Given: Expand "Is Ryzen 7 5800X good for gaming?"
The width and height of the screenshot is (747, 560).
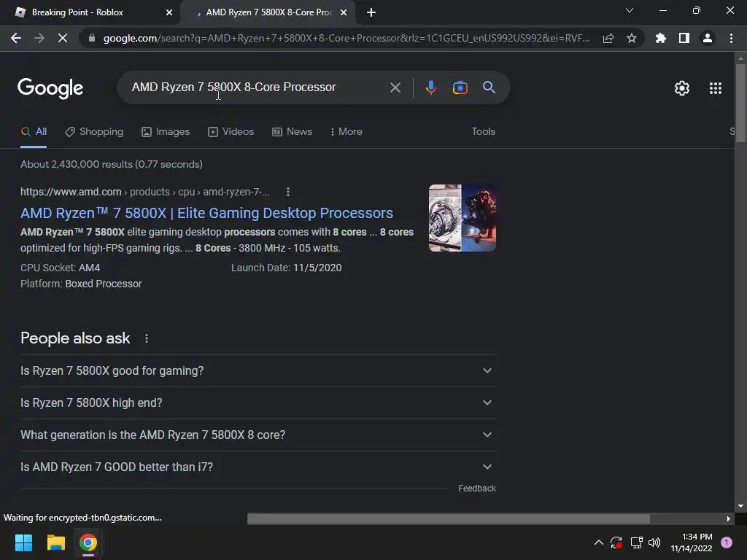Looking at the screenshot, I should [258, 370].
